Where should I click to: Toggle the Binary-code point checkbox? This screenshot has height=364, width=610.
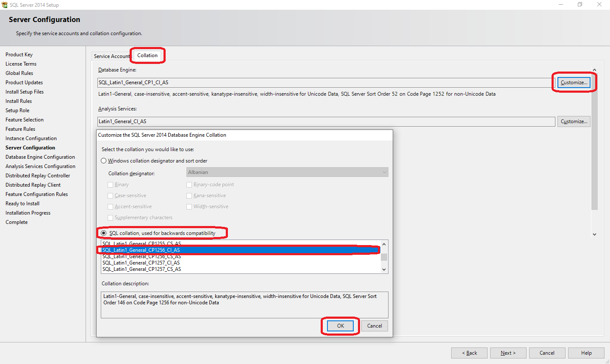click(x=189, y=185)
